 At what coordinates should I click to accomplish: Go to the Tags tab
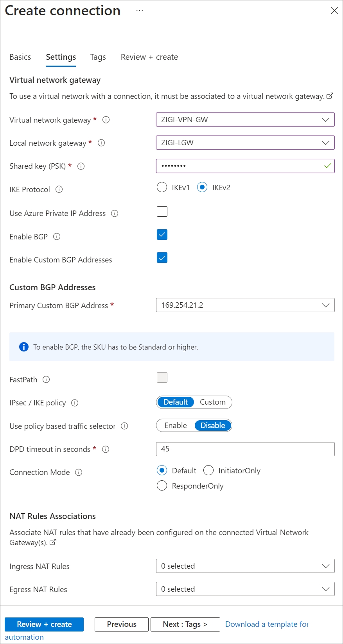pos(98,57)
